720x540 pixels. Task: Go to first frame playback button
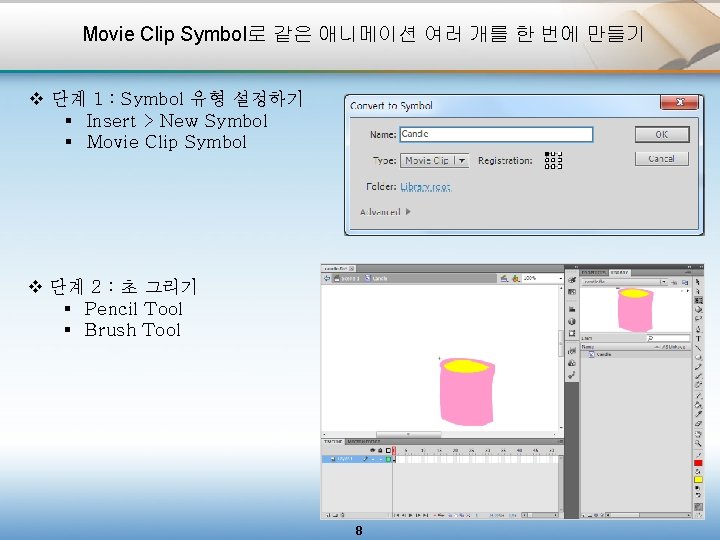397,515
